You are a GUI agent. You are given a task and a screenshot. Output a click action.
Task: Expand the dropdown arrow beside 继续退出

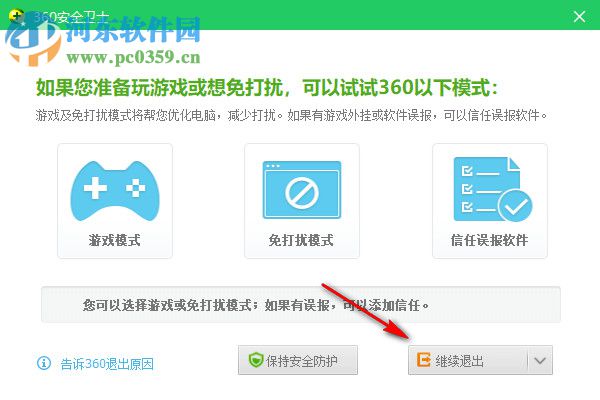pos(540,360)
